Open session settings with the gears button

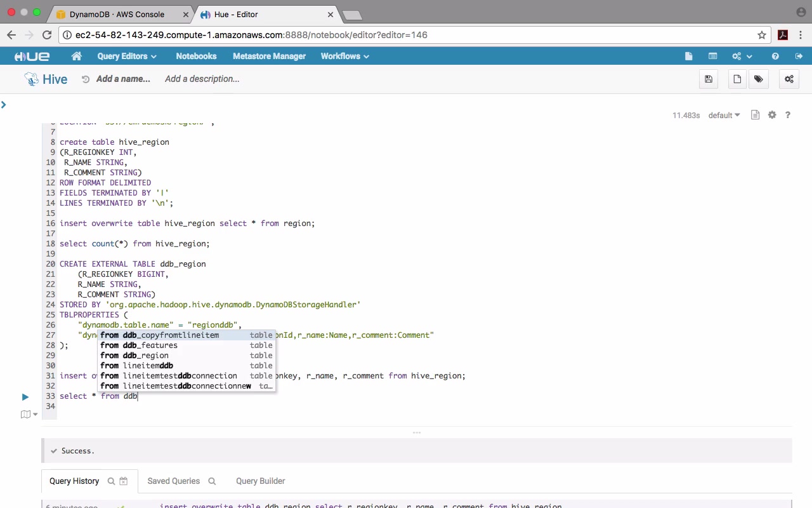(x=789, y=79)
